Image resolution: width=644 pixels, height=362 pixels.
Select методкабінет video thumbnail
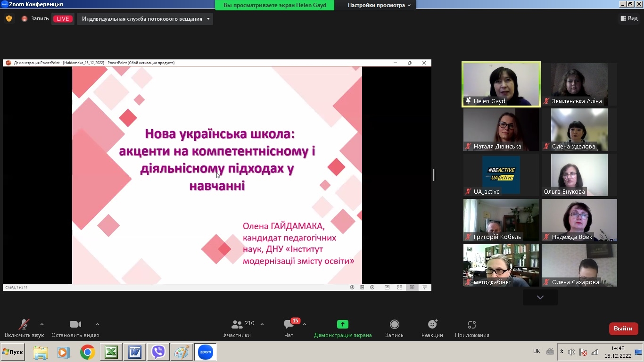pyautogui.click(x=501, y=265)
